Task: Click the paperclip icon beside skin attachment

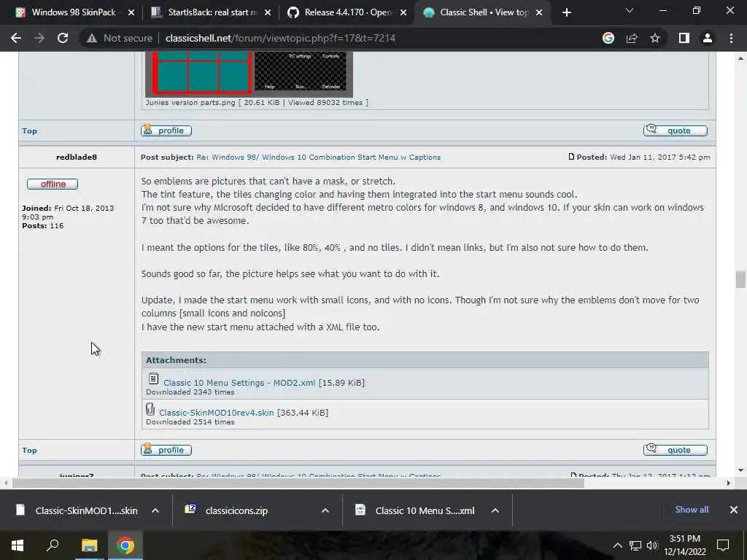Action: pyautogui.click(x=150, y=409)
